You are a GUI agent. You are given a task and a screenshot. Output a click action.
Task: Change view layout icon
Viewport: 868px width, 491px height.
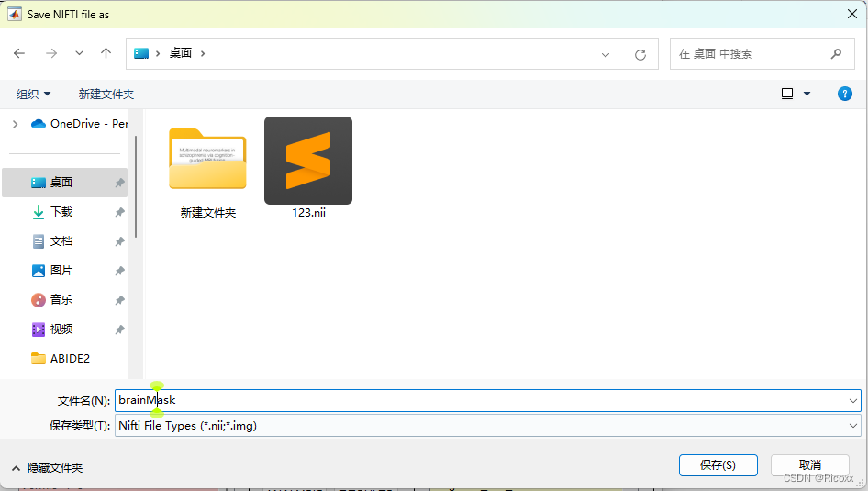click(787, 94)
